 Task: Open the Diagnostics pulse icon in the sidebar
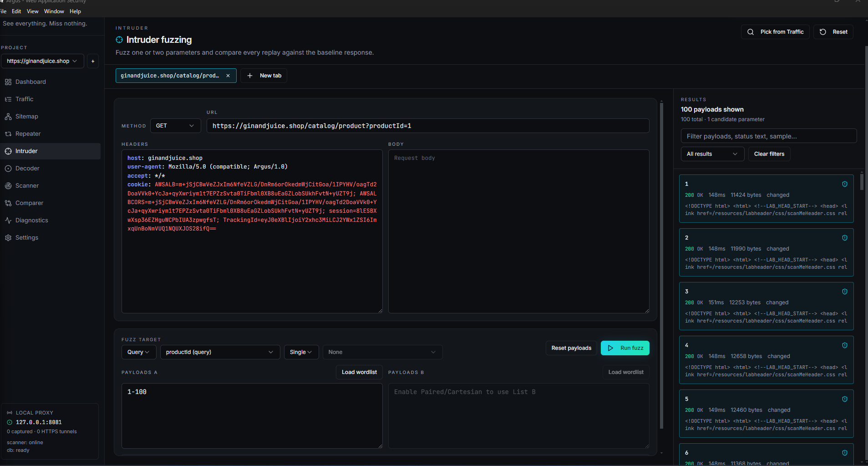[8, 220]
